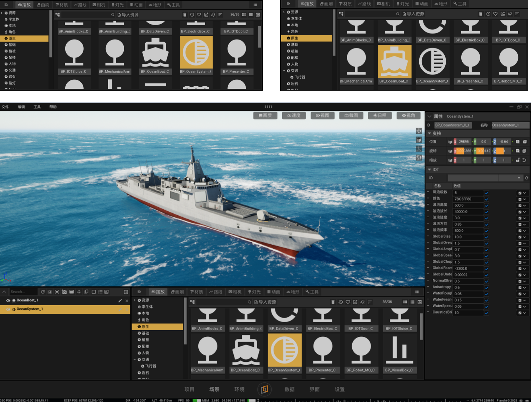Toggle visibility eye for OceanBoat_1
532x404 pixels.
(8, 301)
